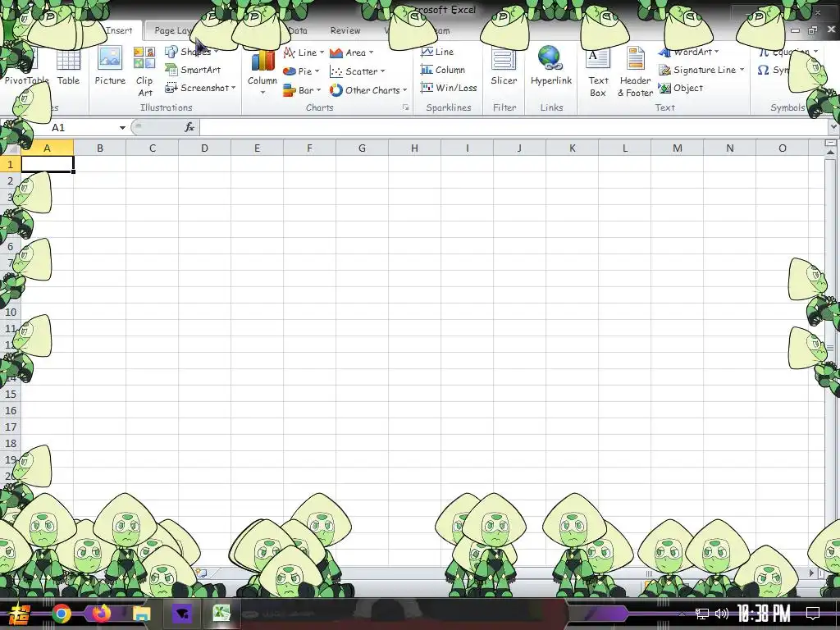The height and width of the screenshot is (630, 840).
Task: Insert a Hyperlink
Action: click(x=551, y=67)
